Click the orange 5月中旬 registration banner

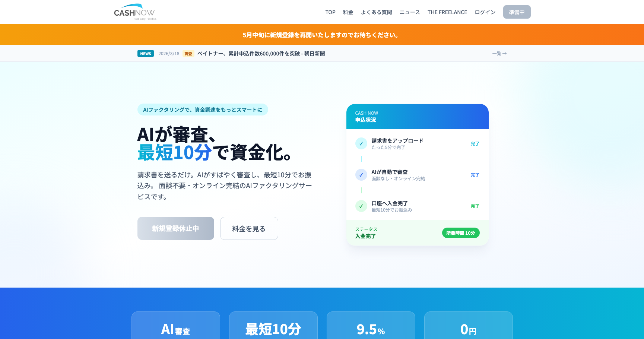322,35
